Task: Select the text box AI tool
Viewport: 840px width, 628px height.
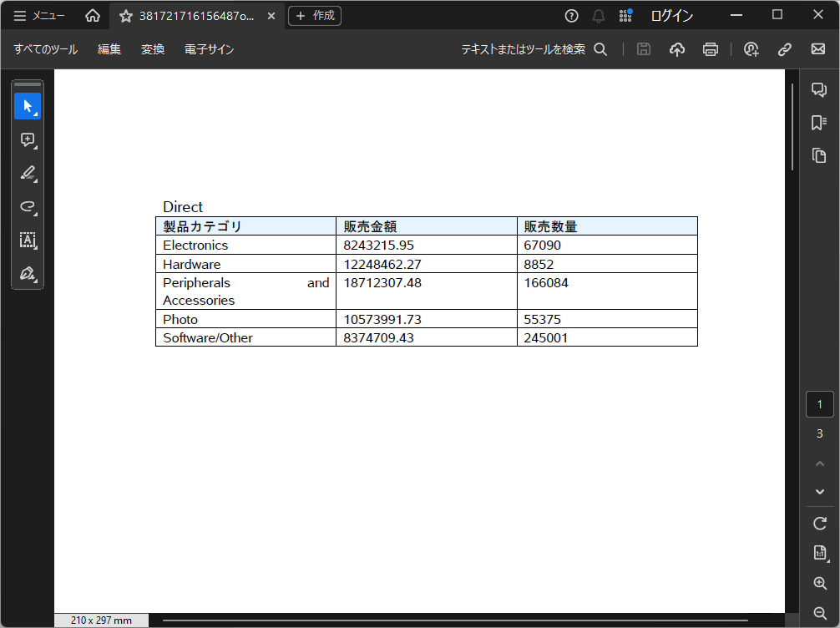Action: point(28,240)
